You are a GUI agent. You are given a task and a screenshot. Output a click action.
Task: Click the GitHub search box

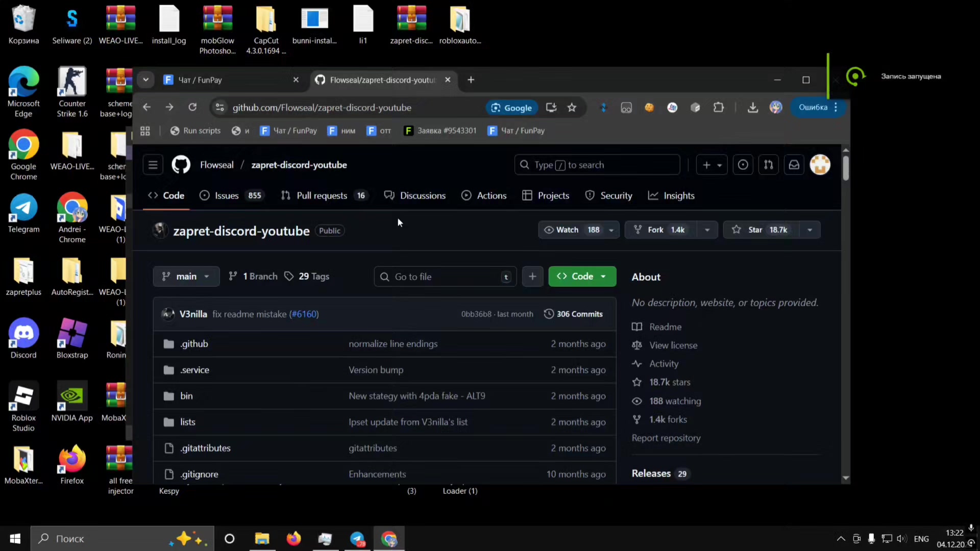coord(597,165)
